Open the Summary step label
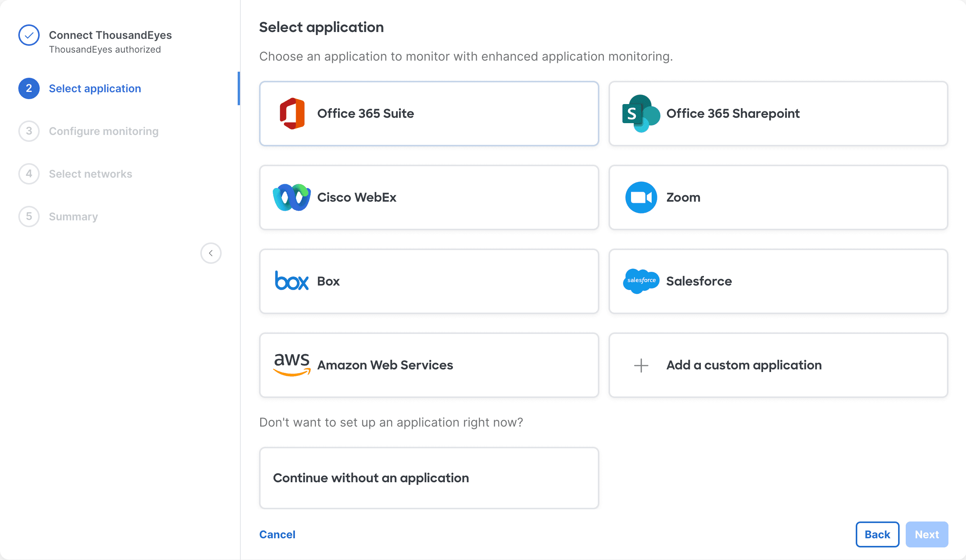 [73, 217]
